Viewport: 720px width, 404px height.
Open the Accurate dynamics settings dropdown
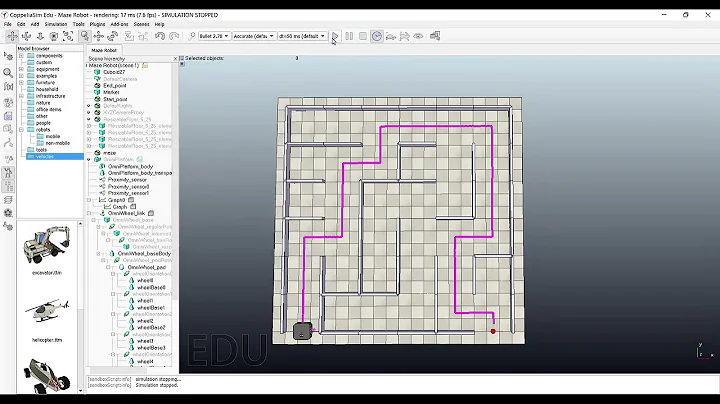254,36
